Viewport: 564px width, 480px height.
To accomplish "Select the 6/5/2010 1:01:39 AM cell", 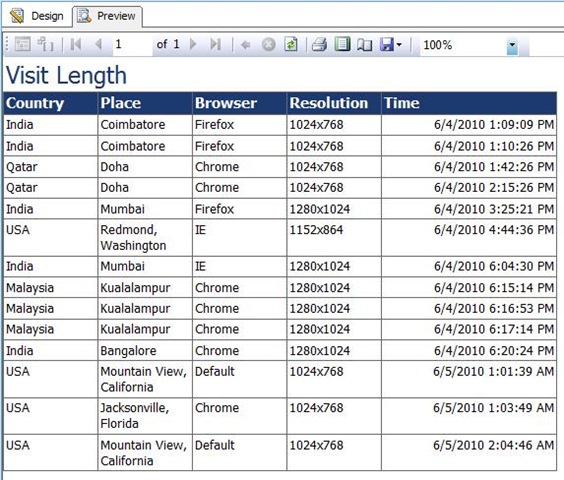I will [x=469, y=379].
